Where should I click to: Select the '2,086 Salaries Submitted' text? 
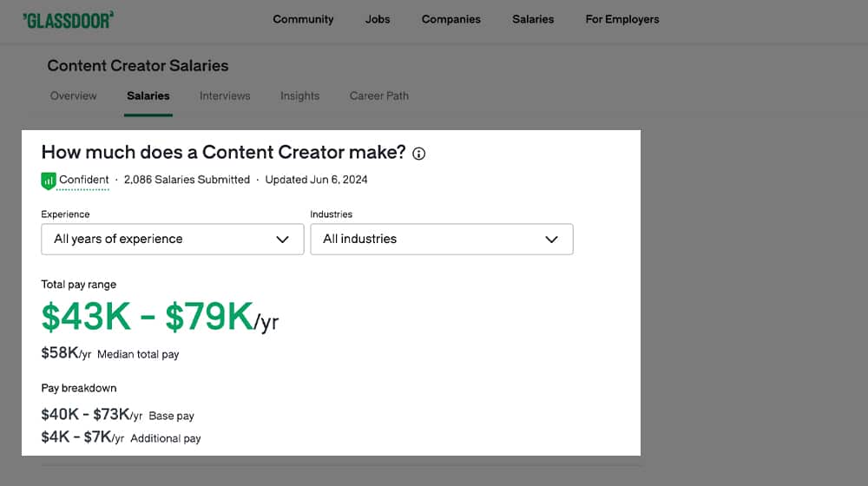187,180
